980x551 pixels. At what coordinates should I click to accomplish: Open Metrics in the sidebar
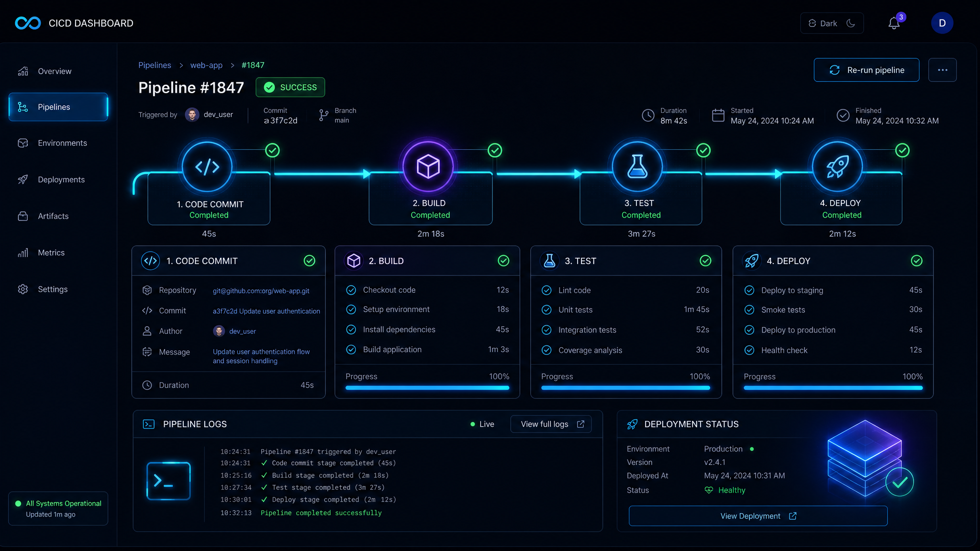pos(58,253)
